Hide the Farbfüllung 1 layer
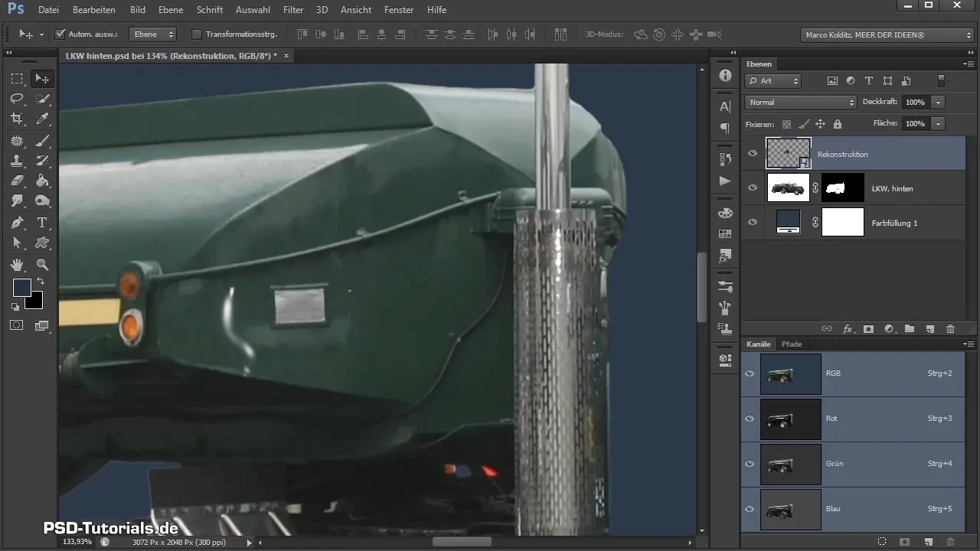980x551 pixels. pos(753,223)
